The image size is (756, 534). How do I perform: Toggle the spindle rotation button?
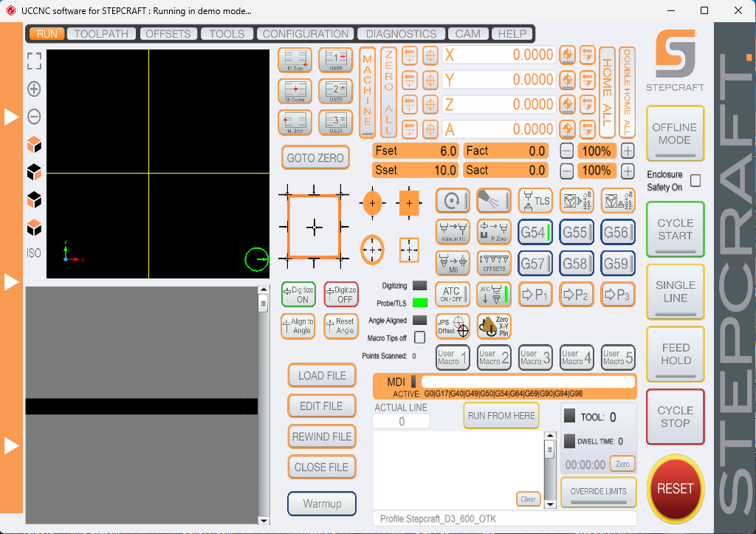[x=453, y=201]
